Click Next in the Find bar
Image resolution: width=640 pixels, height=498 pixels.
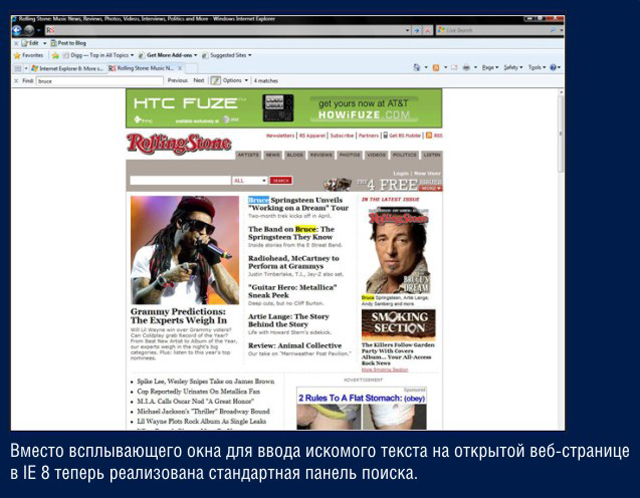199,80
